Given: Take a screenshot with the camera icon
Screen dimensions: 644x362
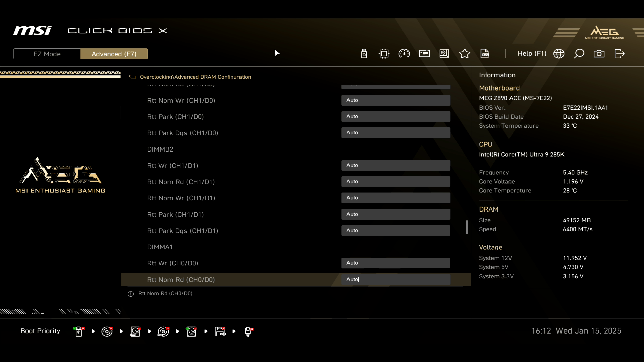Looking at the screenshot, I should click(599, 54).
